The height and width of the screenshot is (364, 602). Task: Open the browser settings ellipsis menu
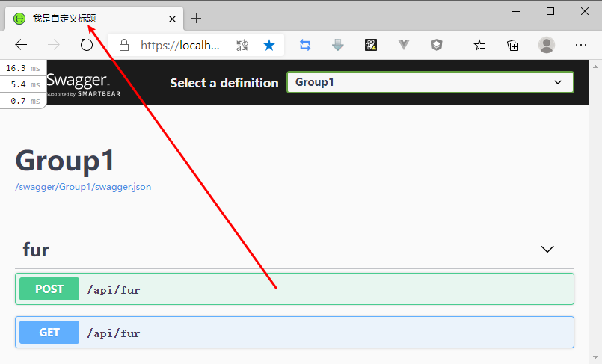[x=581, y=45]
